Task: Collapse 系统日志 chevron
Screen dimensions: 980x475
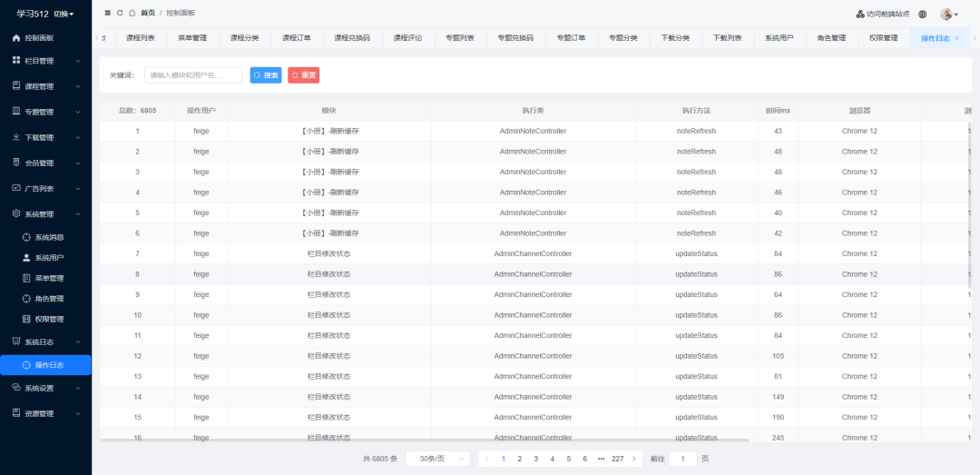Action: (x=78, y=342)
